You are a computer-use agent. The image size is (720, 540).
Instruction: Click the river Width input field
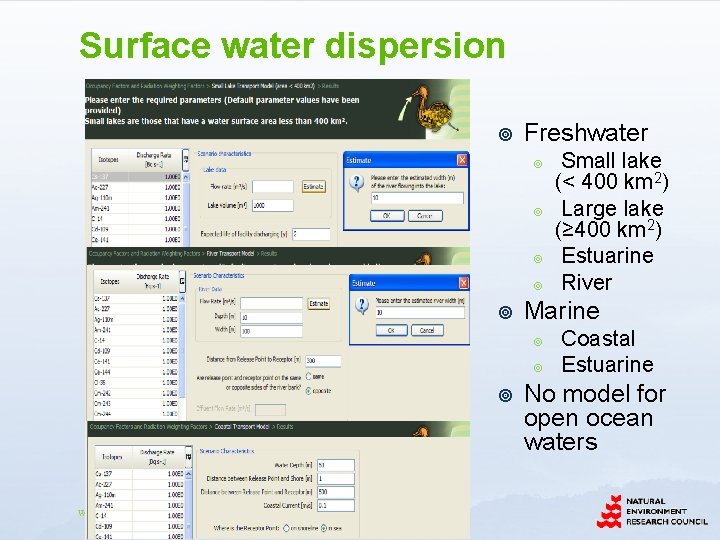(x=271, y=331)
